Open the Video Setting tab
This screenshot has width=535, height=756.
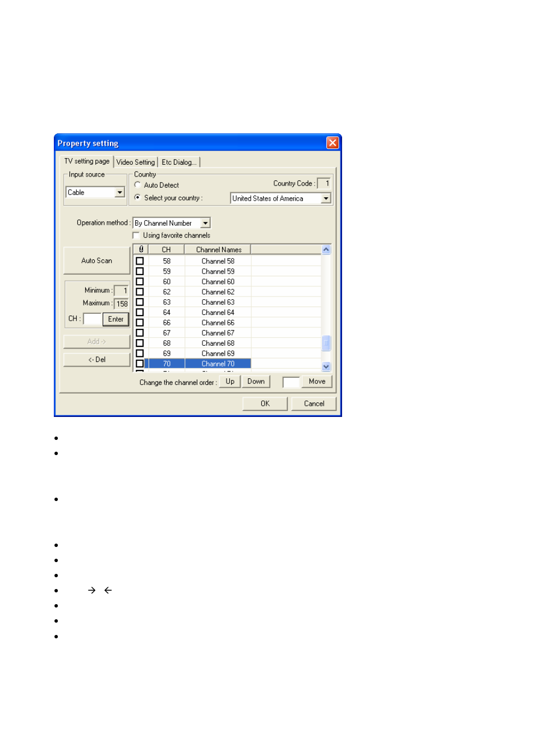click(136, 163)
